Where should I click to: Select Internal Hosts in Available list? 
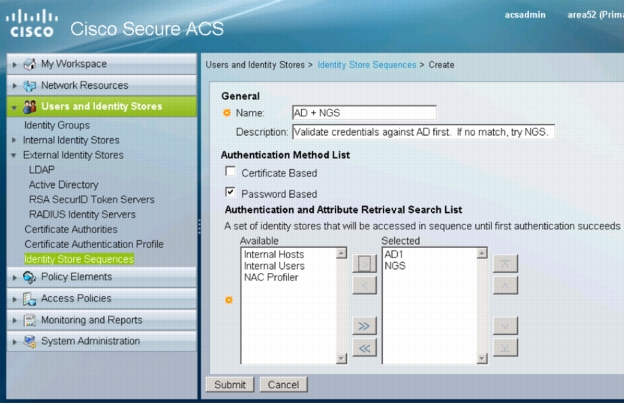click(x=274, y=254)
